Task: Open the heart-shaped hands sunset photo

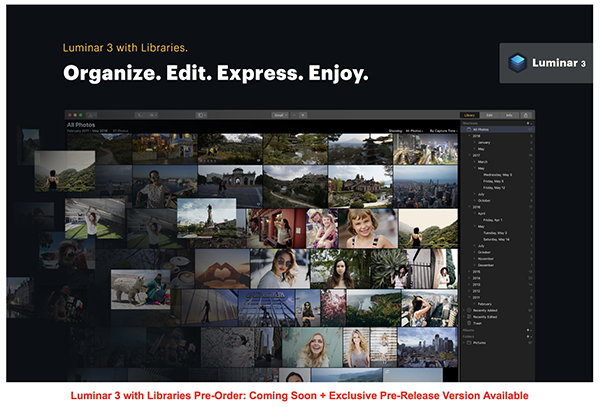Action: [222, 269]
